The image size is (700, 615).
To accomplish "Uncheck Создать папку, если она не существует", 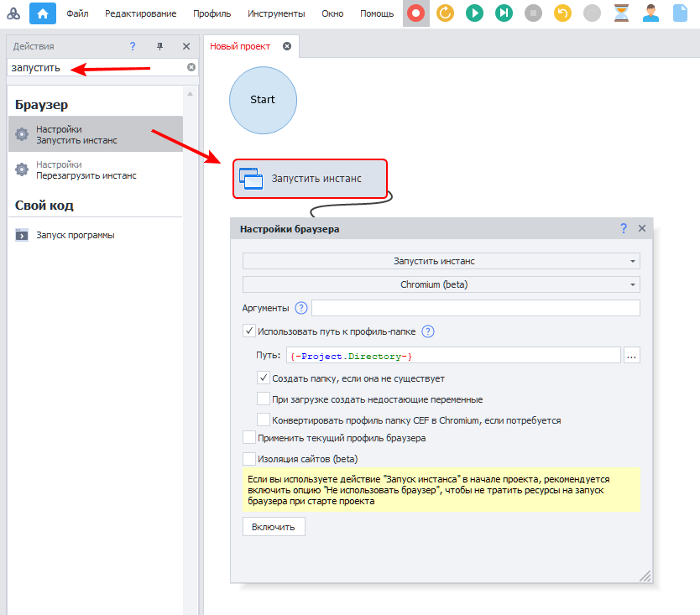I will pyautogui.click(x=264, y=378).
